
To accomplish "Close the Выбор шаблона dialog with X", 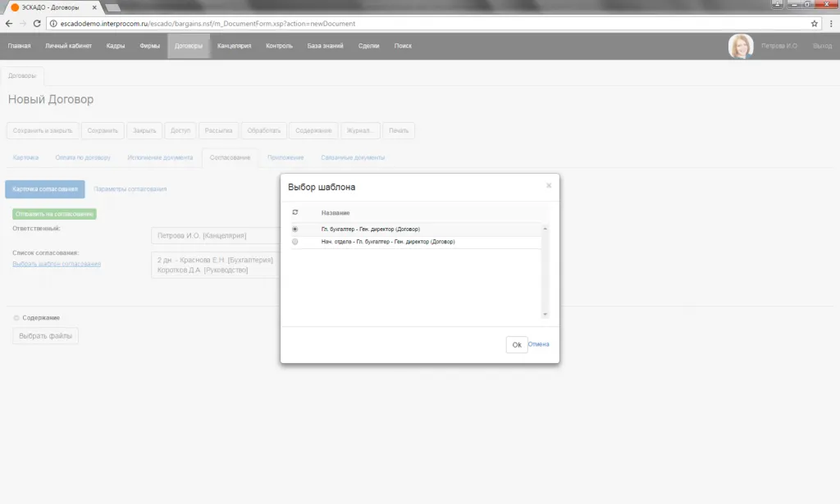I will click(549, 186).
